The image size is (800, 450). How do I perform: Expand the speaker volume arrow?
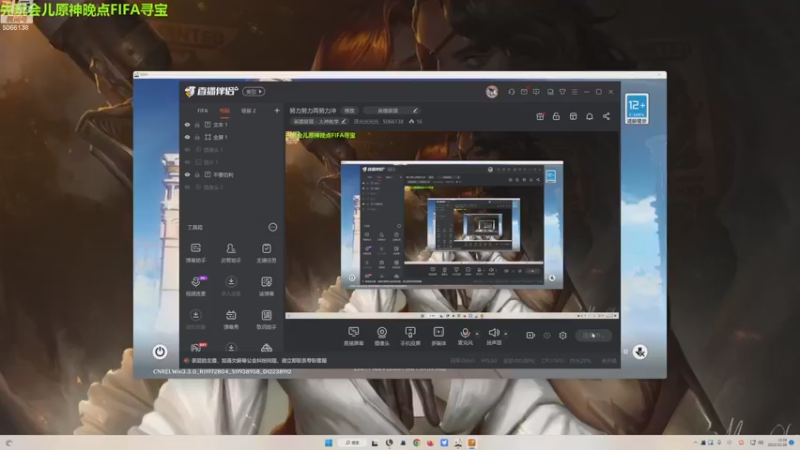pos(506,334)
